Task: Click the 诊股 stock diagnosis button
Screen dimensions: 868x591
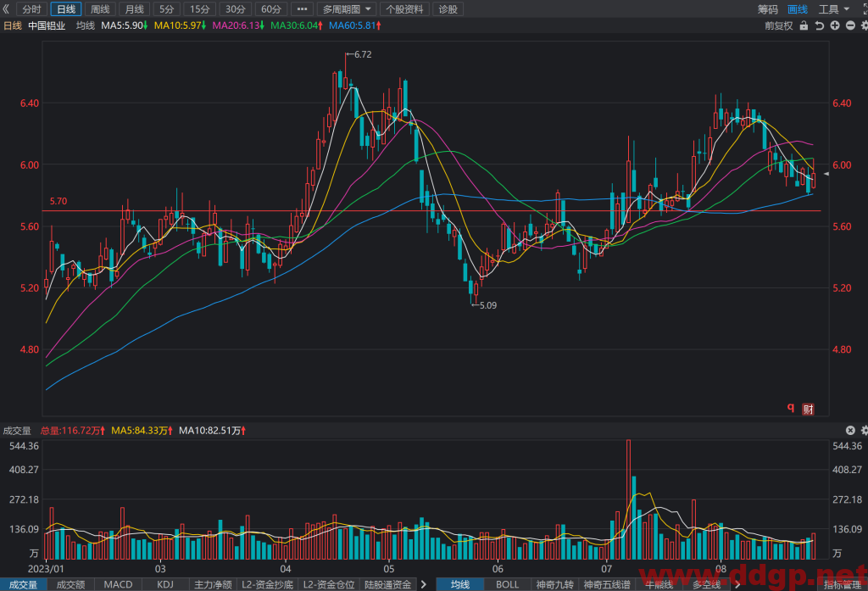Action: 448,8
